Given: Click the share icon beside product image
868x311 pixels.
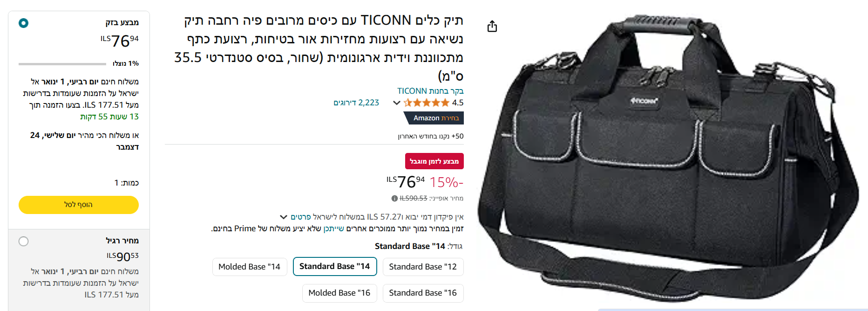Looking at the screenshot, I should tap(492, 26).
